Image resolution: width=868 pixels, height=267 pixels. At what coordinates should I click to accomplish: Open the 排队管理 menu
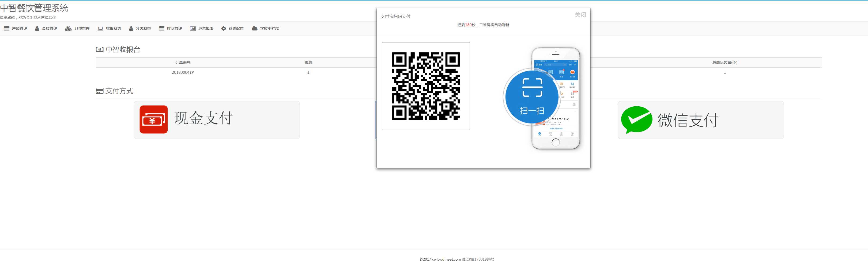[x=171, y=29]
